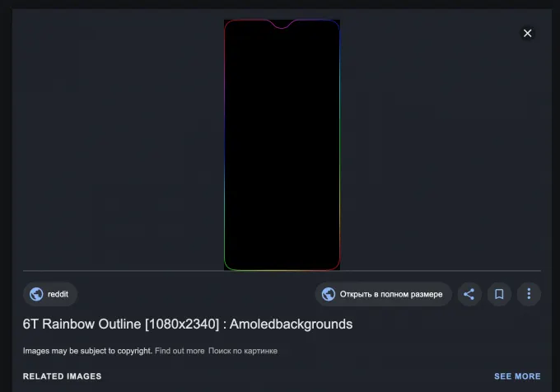Close the image preview panel
The width and height of the screenshot is (560, 392).
coord(527,33)
